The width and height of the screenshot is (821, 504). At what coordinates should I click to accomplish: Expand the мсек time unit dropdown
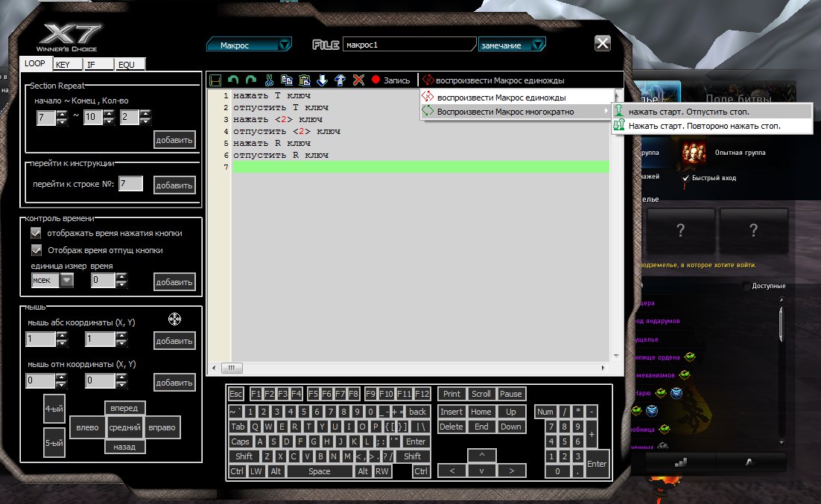pos(66,281)
